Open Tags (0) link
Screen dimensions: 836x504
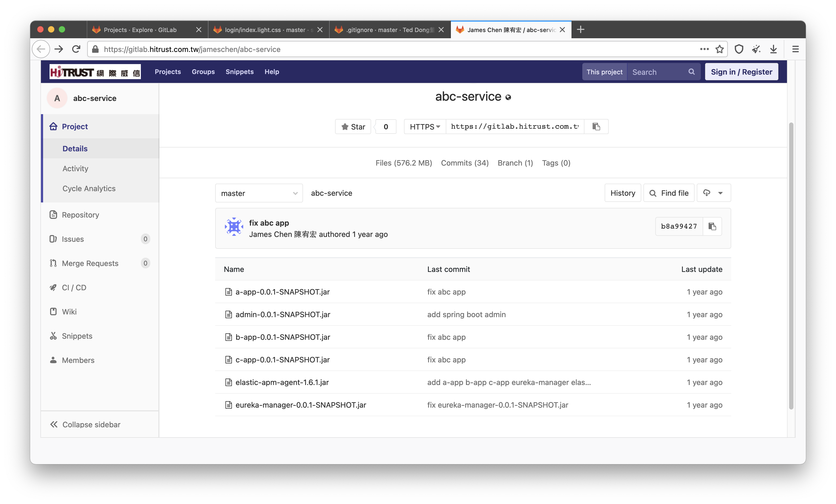[x=556, y=163]
